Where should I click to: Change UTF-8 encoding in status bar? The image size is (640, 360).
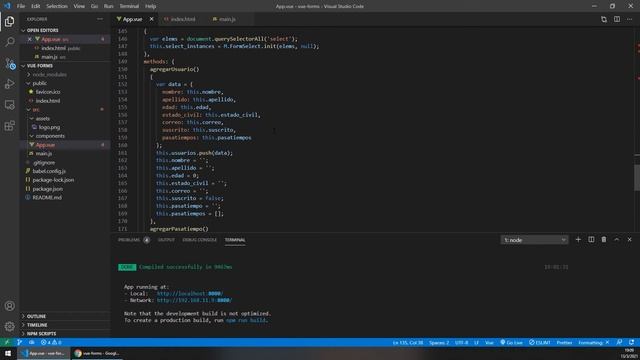461,342
